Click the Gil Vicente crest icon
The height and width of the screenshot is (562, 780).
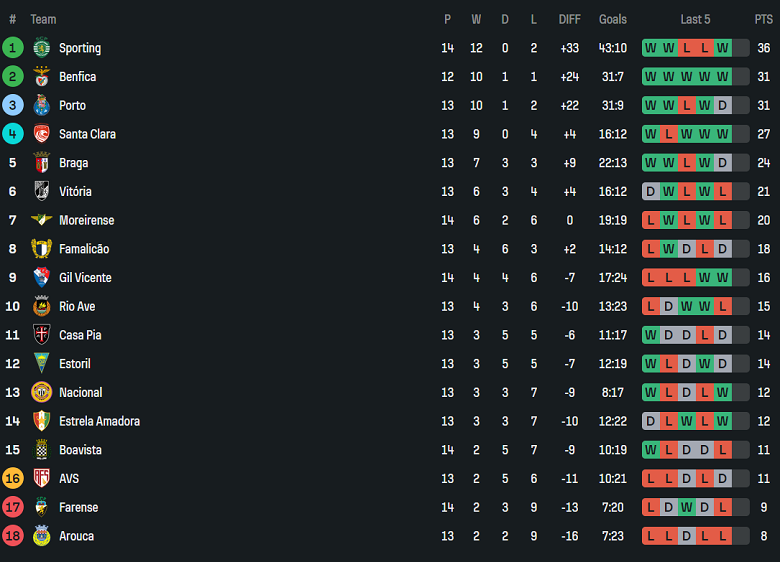41,278
